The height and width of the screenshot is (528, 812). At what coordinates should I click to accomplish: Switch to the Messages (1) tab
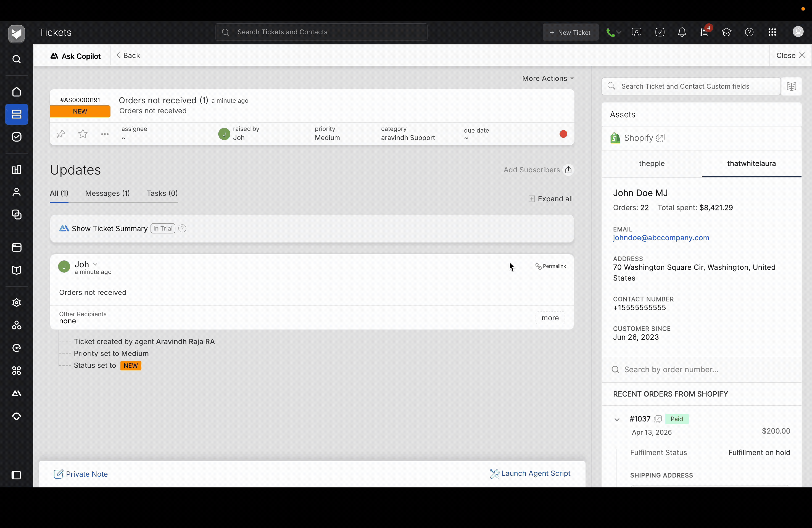point(107,193)
